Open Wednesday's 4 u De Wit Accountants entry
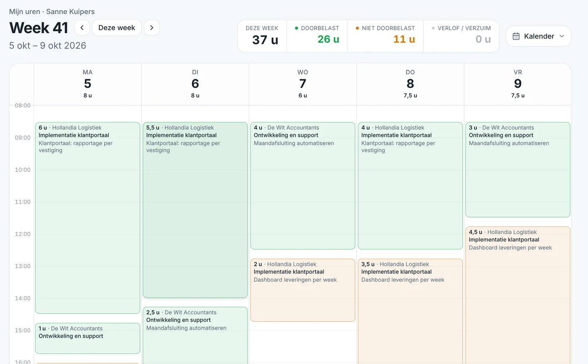588x364 pixels. pos(303,186)
